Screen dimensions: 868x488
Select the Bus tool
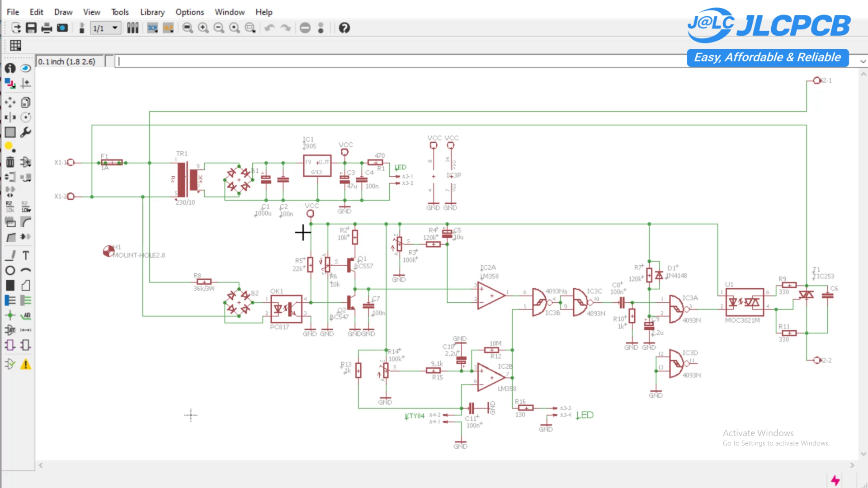click(10, 300)
